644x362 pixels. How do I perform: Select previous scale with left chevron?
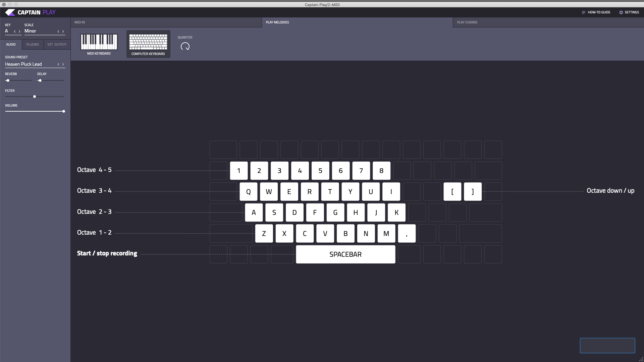click(58, 32)
